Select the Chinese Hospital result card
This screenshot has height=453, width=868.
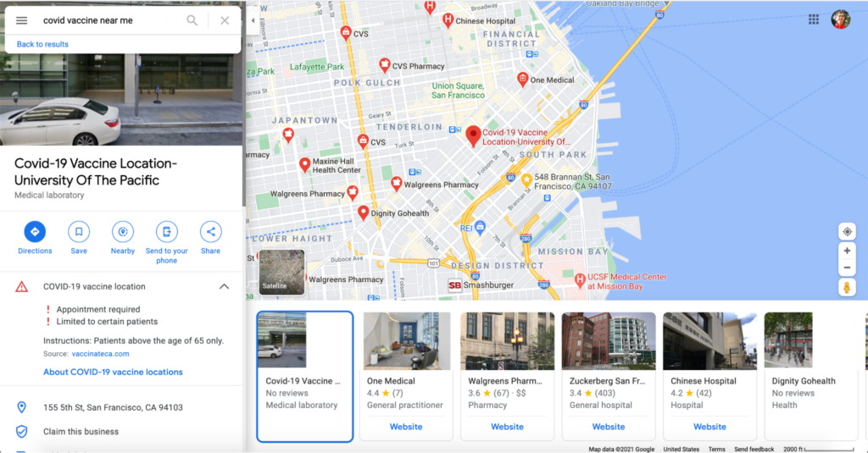pyautogui.click(x=709, y=375)
